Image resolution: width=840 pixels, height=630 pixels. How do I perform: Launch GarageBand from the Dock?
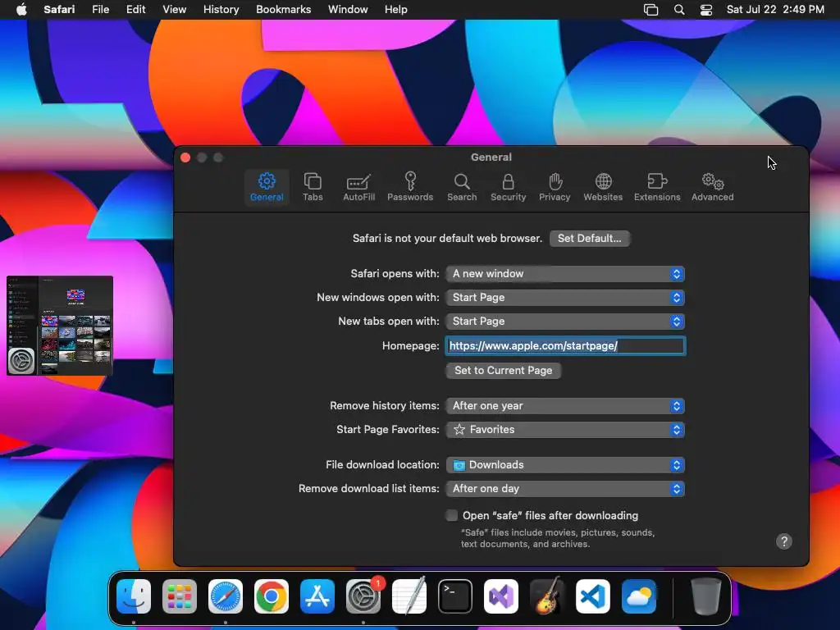(547, 596)
